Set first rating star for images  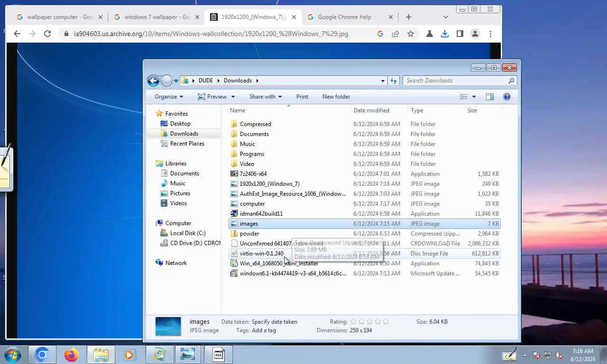pyautogui.click(x=353, y=321)
